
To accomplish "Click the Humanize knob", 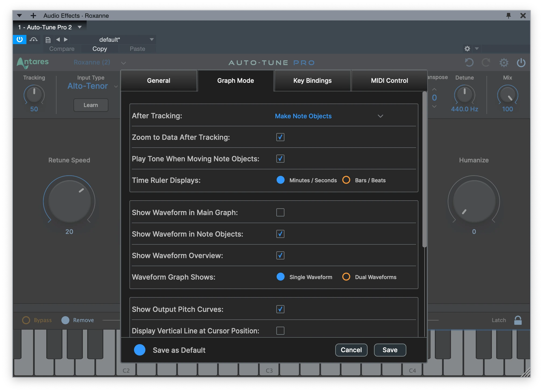I will pyautogui.click(x=474, y=201).
